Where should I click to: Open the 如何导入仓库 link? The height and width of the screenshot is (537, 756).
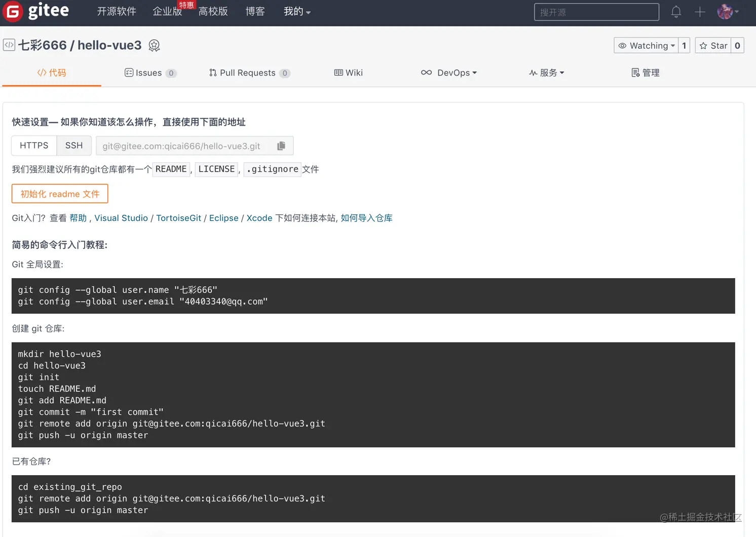(x=366, y=218)
